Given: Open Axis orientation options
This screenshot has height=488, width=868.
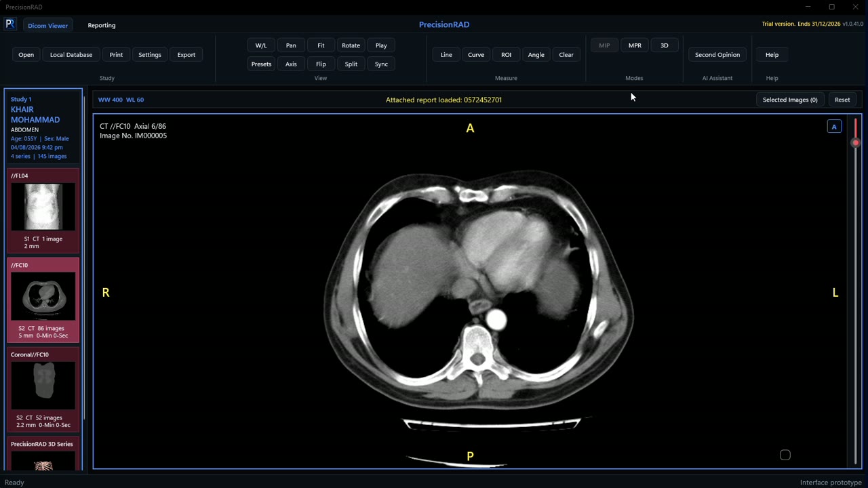Looking at the screenshot, I should 291,64.
